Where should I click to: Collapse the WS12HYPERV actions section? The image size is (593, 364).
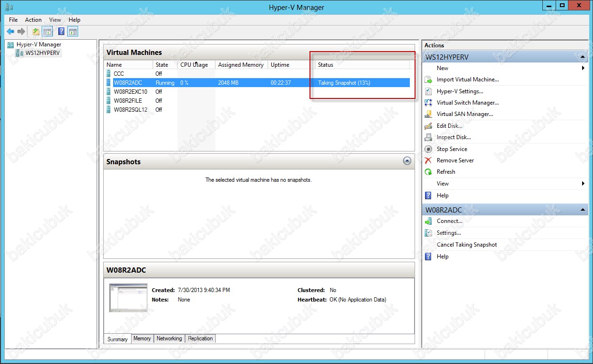coord(583,57)
